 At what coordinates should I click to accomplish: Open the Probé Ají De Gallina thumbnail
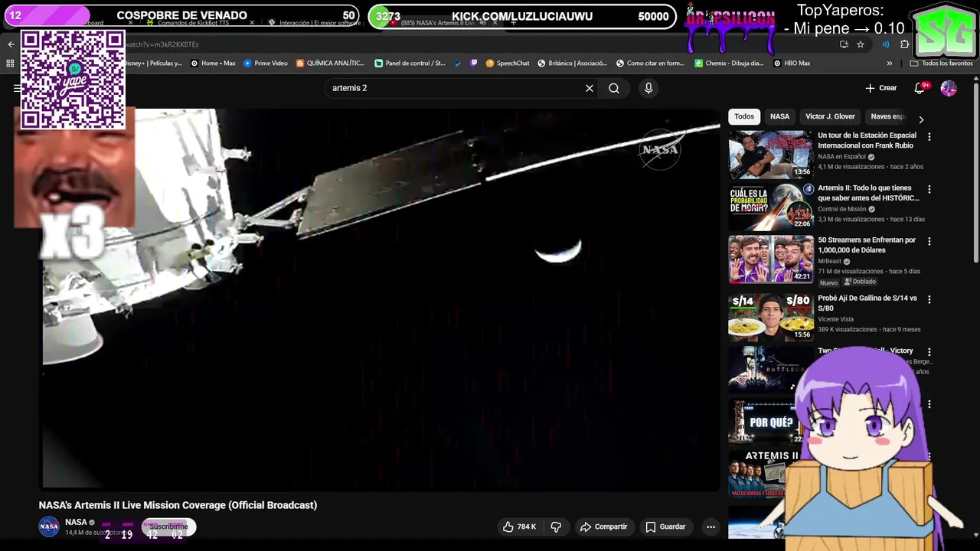coord(770,317)
